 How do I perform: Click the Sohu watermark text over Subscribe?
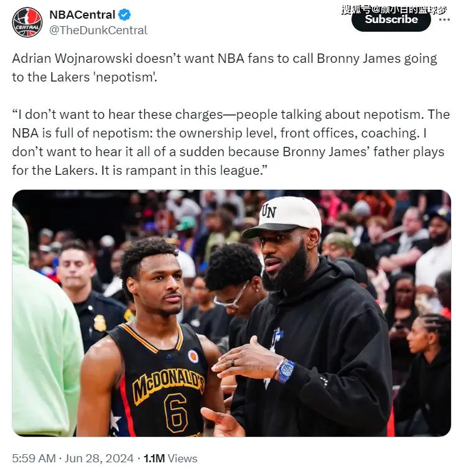click(394, 10)
